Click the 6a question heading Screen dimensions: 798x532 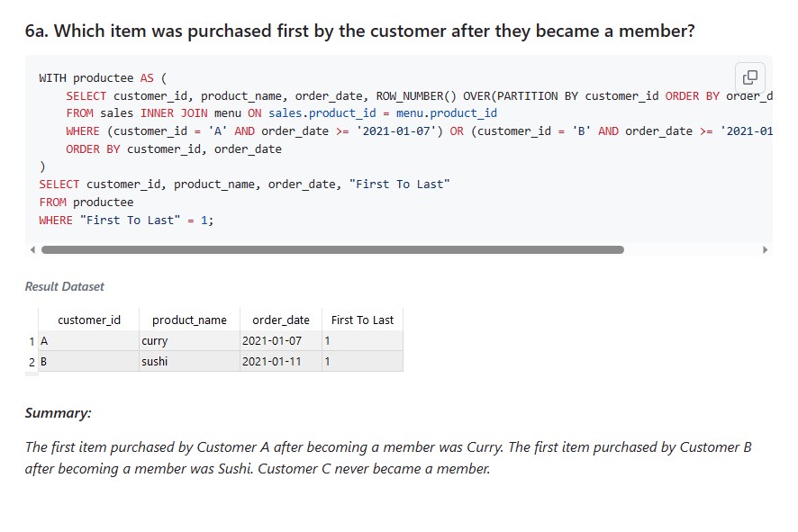pyautogui.click(x=359, y=31)
